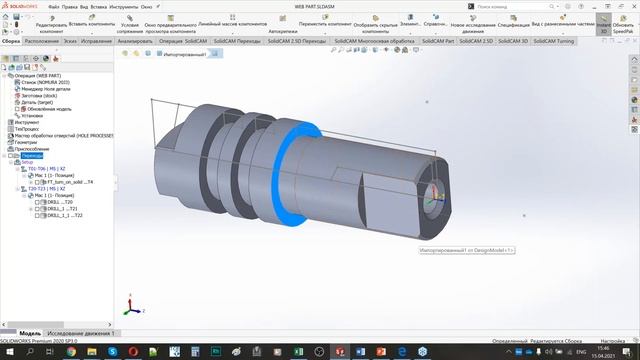Screen dimensions: 640x360
Task: Toggle the DRILL_1 ...T21 operation checkbox
Action: (37, 209)
